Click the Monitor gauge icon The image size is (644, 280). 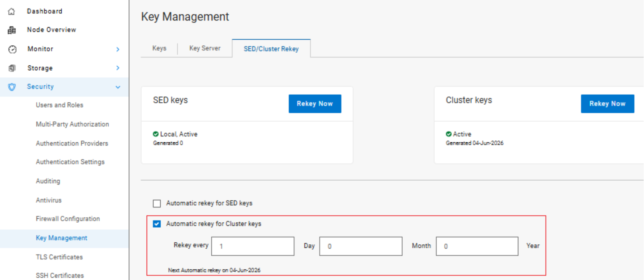click(12, 49)
